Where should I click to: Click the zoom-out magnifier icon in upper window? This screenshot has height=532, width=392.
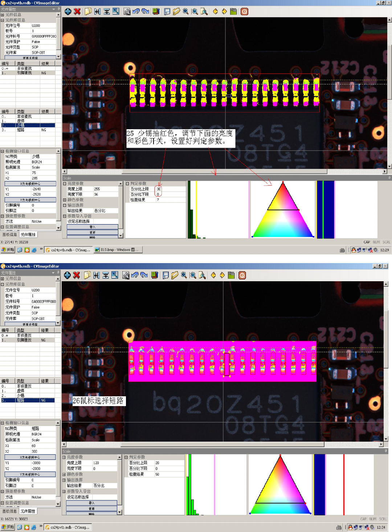click(x=195, y=12)
